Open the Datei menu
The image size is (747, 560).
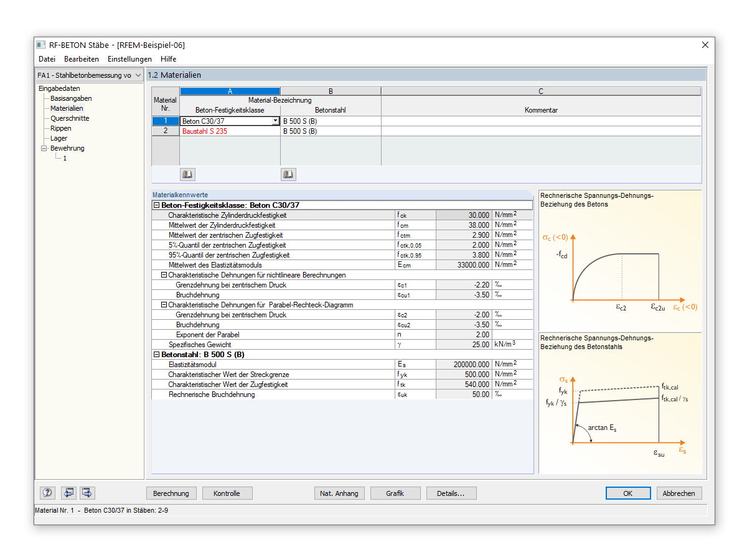(47, 59)
